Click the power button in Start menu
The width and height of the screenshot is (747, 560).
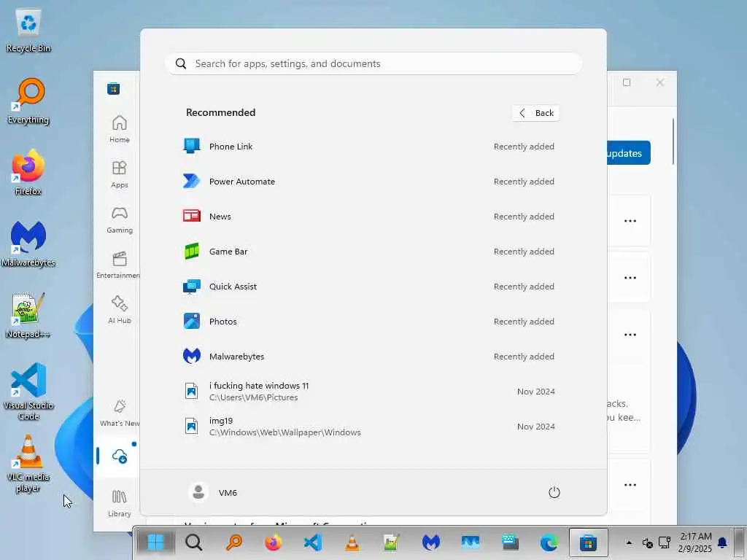coord(554,492)
